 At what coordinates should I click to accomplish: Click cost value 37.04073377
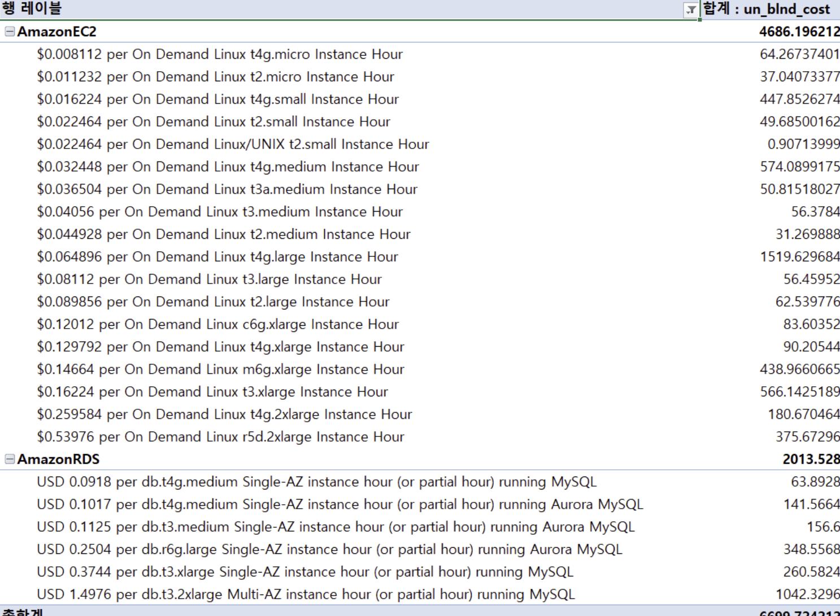(800, 77)
